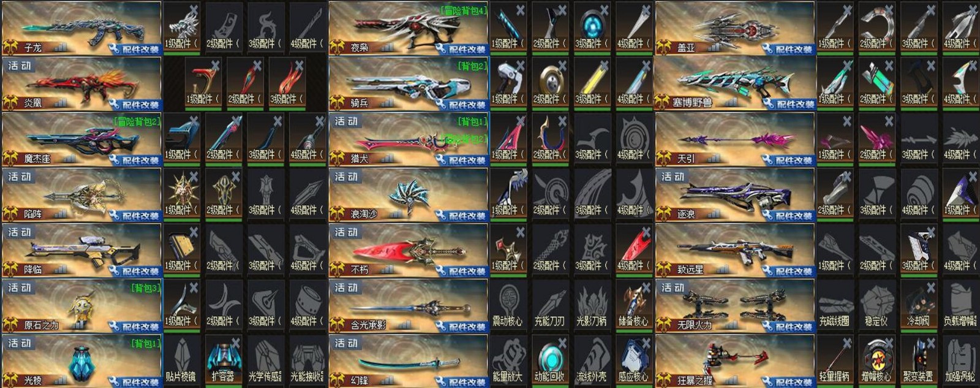Select 夜枭's level 3 round core accessory

click(x=590, y=28)
